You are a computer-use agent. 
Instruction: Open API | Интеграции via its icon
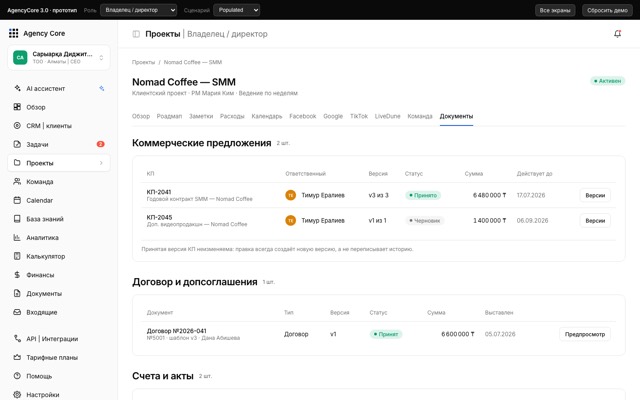tap(17, 338)
